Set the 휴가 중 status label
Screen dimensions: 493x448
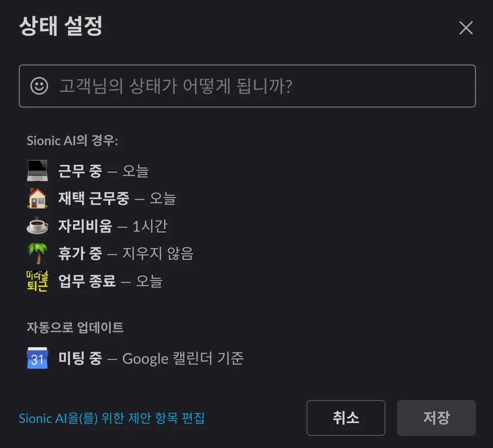pos(80,254)
